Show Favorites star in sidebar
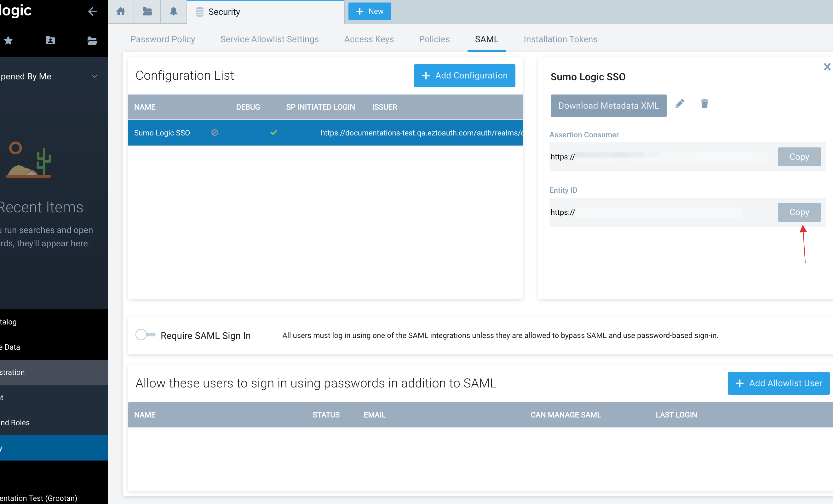The height and width of the screenshot is (504, 833). [8, 41]
